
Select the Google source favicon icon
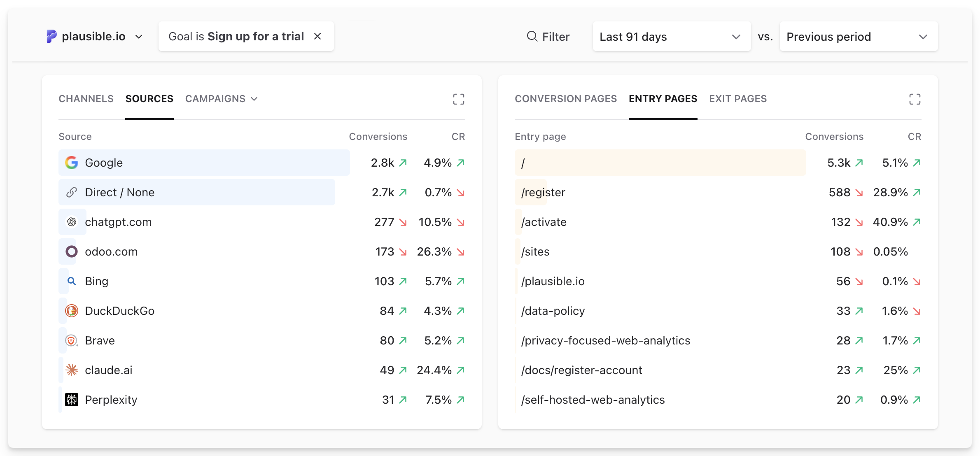(x=72, y=163)
